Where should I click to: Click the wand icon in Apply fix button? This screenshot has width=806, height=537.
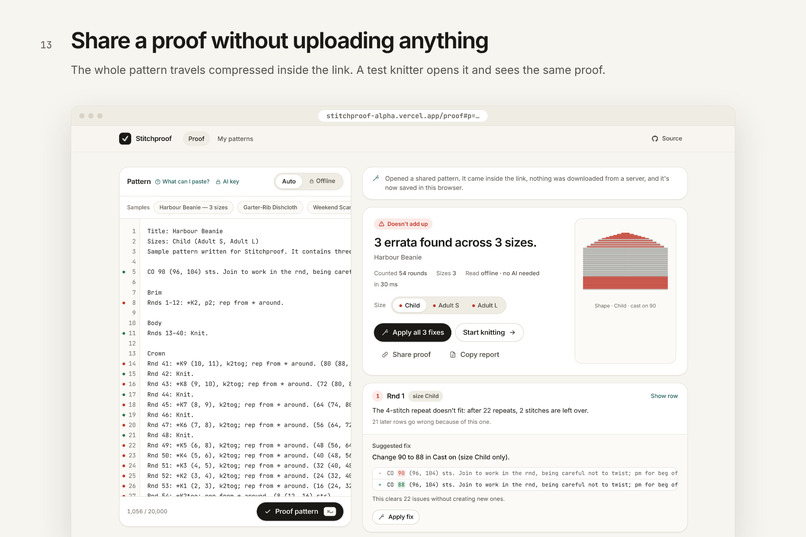[381, 517]
